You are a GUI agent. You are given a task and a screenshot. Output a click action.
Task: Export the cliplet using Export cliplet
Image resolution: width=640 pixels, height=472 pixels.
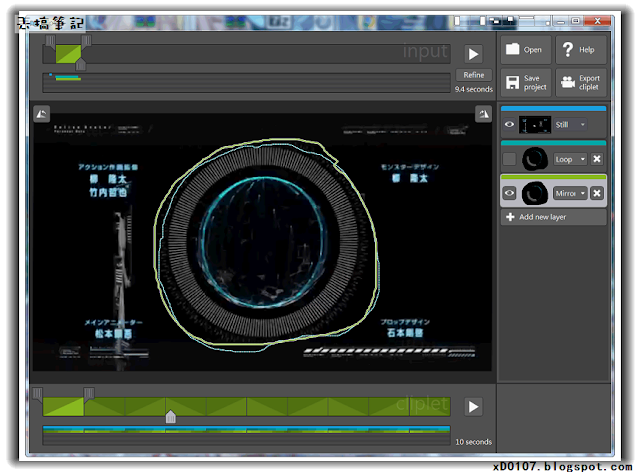[581, 82]
